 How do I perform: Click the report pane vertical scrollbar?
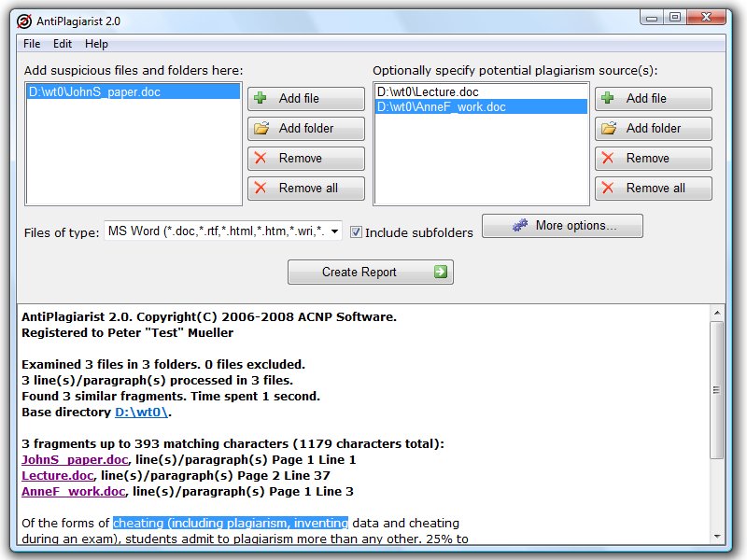[x=716, y=392]
